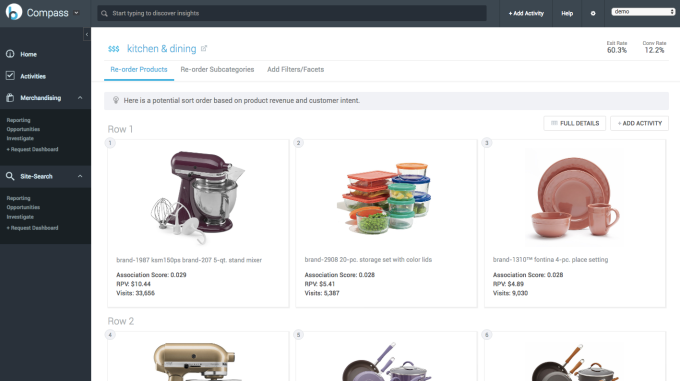Click the Add Activity button in header
The height and width of the screenshot is (381, 680).
pyautogui.click(x=526, y=13)
